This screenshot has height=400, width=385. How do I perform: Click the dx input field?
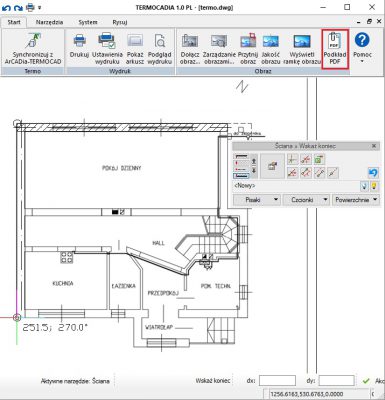277,381
